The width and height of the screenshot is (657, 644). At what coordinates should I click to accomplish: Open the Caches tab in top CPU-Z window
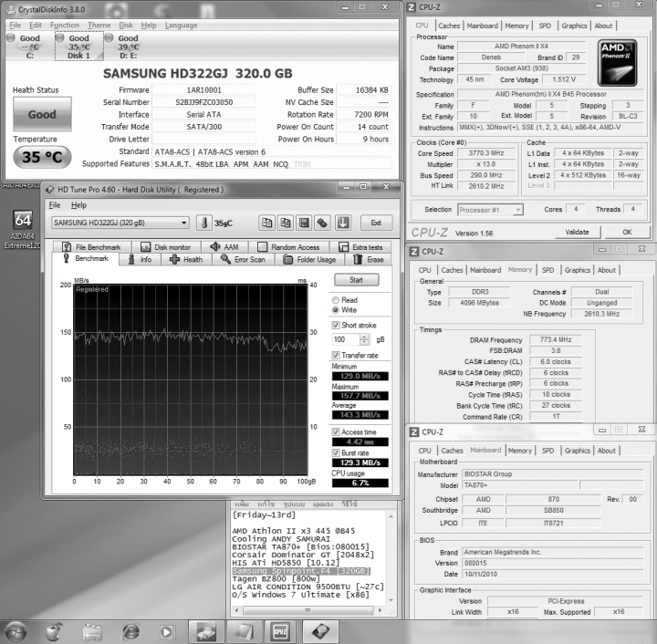[449, 26]
